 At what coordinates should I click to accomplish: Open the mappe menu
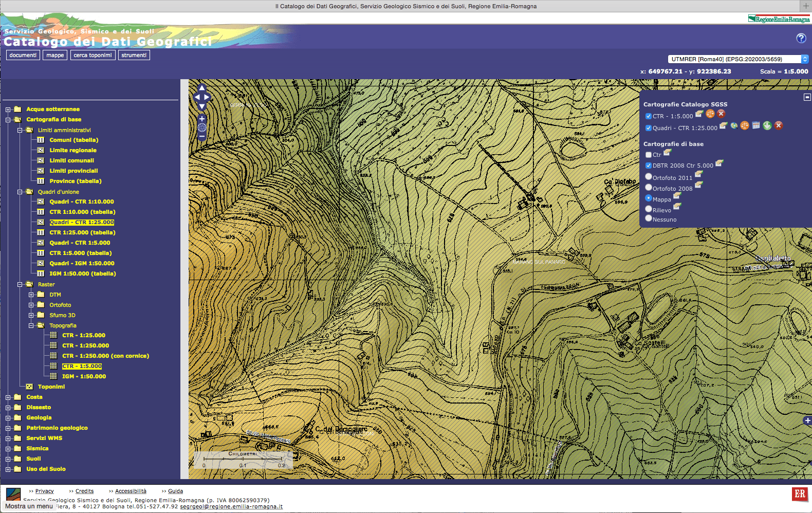pyautogui.click(x=55, y=55)
